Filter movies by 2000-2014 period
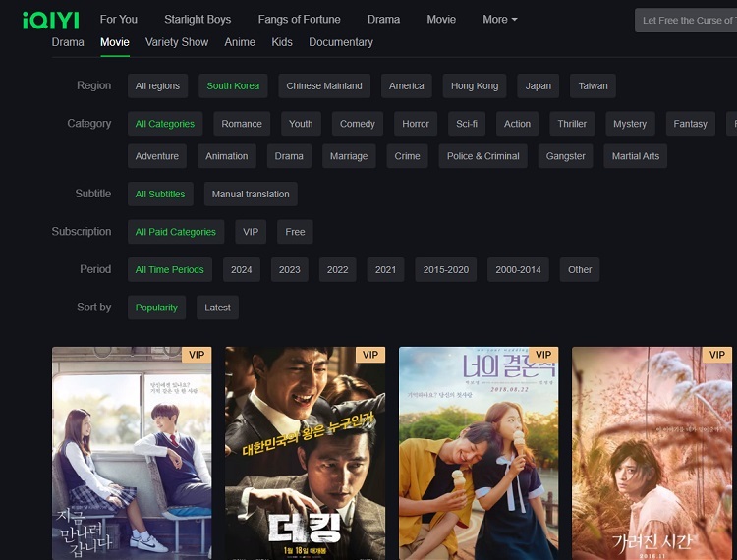Screen dimensions: 737x560 [x=518, y=269]
